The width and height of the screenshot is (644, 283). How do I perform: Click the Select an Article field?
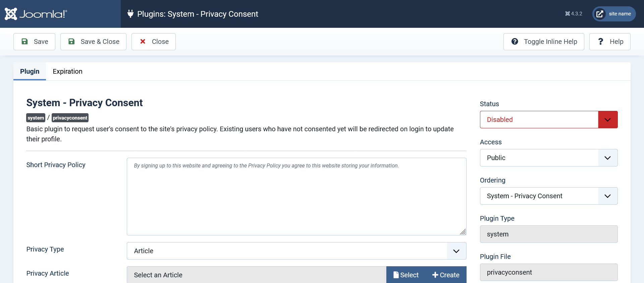pos(257,275)
